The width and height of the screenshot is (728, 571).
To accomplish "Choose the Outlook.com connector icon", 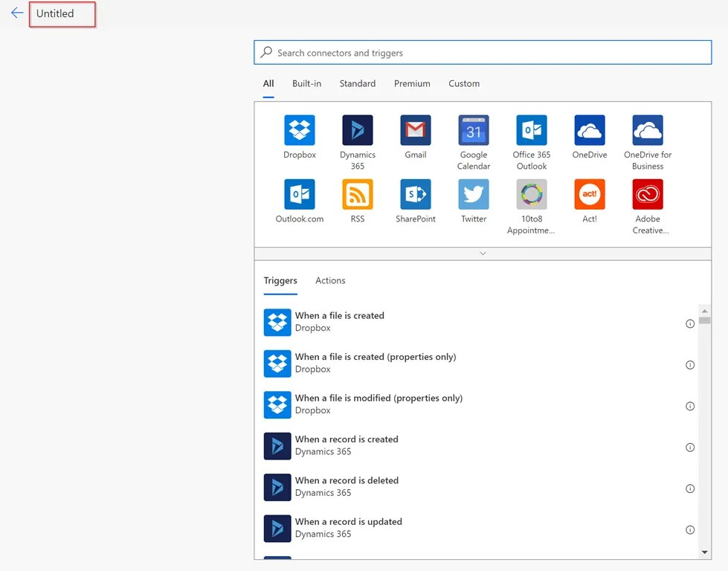I will point(300,194).
